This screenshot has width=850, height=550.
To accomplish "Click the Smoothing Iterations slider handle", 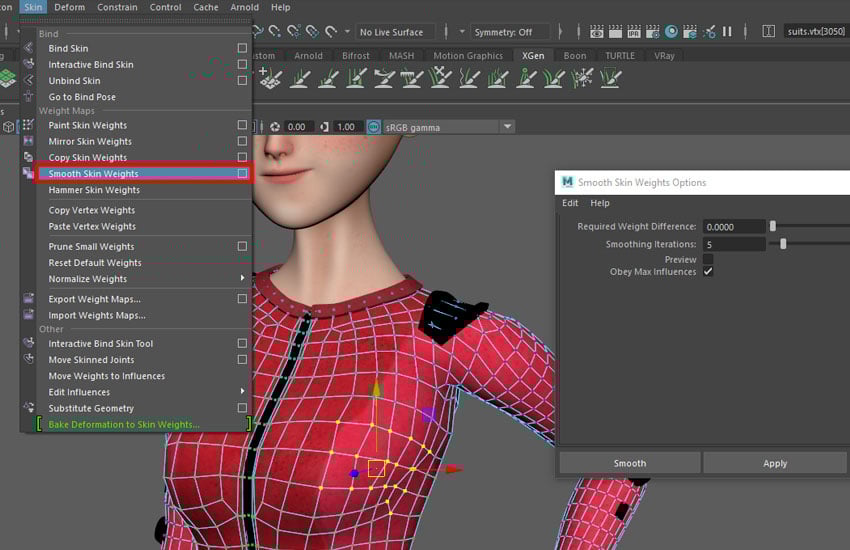I will coord(783,244).
